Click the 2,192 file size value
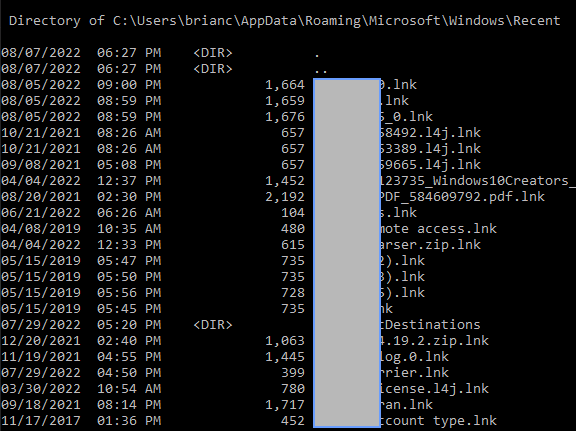 pos(285,197)
